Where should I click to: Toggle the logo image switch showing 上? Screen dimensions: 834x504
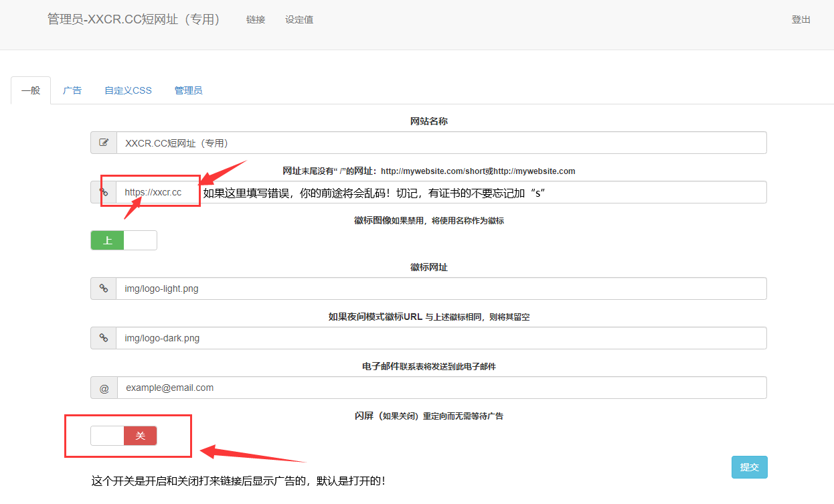tap(124, 240)
